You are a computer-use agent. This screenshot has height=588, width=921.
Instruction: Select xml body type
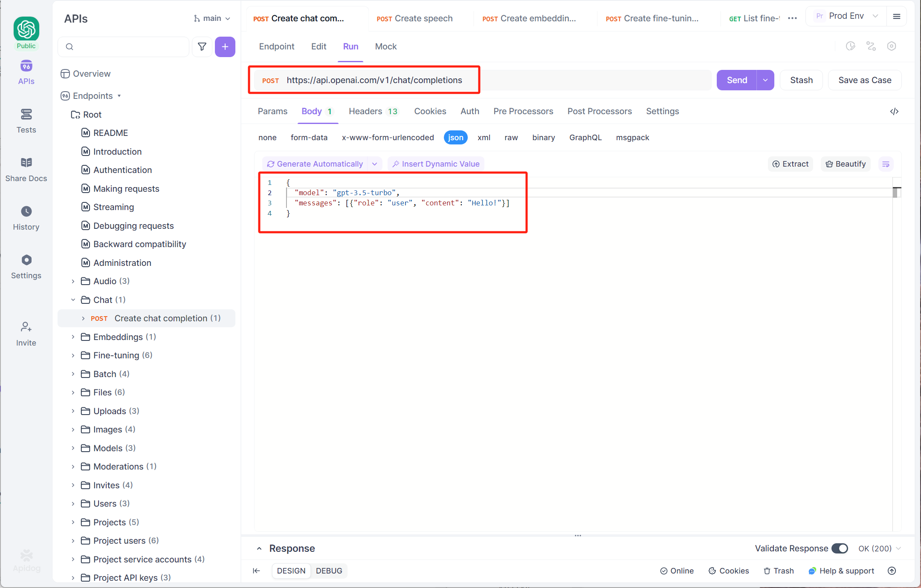[484, 138]
